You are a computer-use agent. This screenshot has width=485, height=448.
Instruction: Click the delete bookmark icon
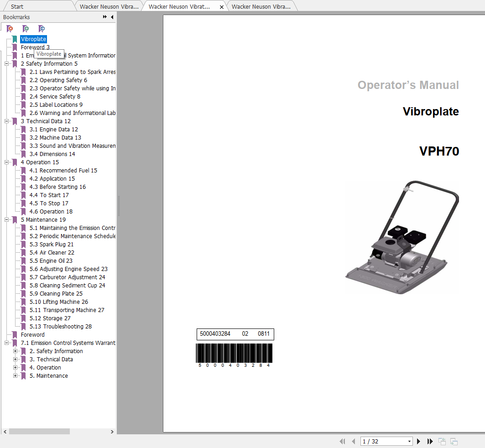10,29
